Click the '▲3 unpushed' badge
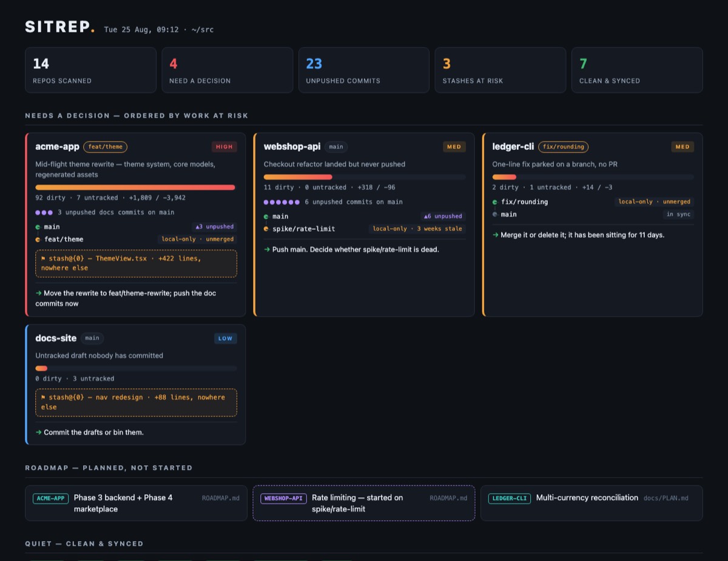This screenshot has height=561, width=728. click(x=214, y=227)
